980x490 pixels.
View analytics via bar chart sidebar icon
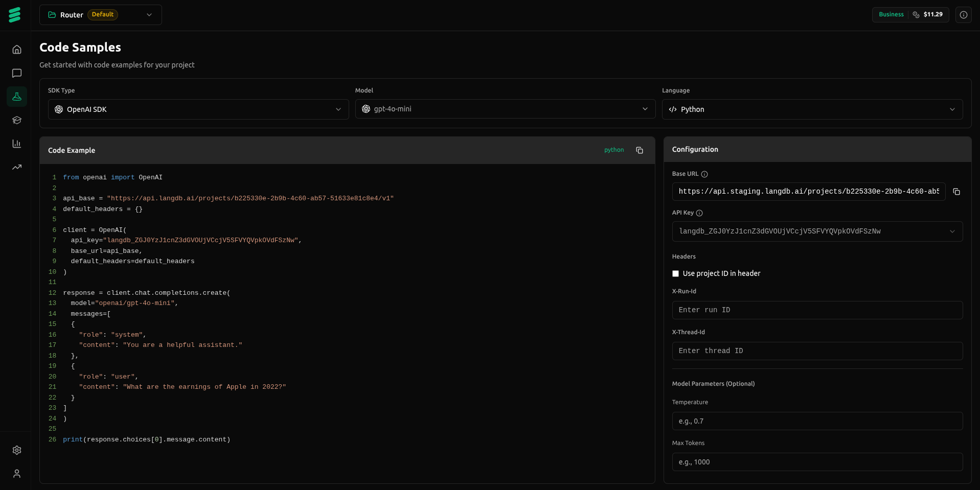(x=17, y=144)
